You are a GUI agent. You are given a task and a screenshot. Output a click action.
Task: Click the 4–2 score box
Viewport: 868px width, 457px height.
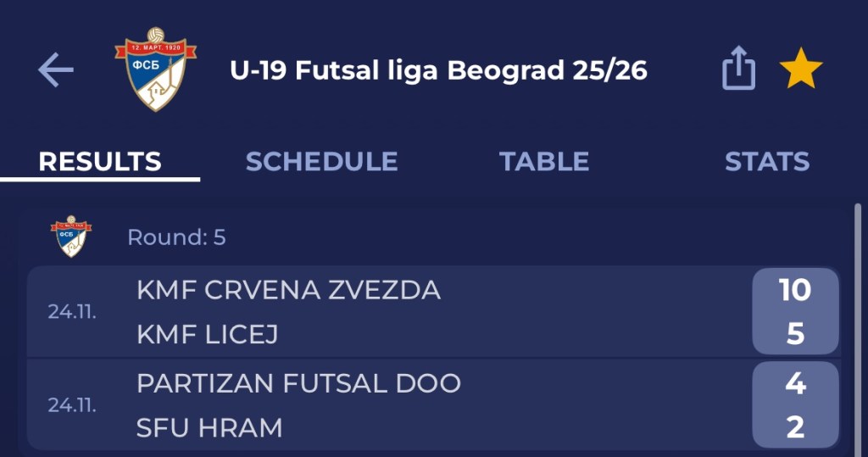[795, 404]
